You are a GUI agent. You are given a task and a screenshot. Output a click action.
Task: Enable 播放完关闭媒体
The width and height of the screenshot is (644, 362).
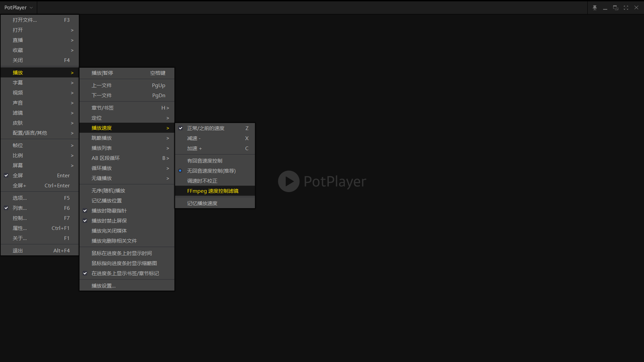tap(127, 231)
